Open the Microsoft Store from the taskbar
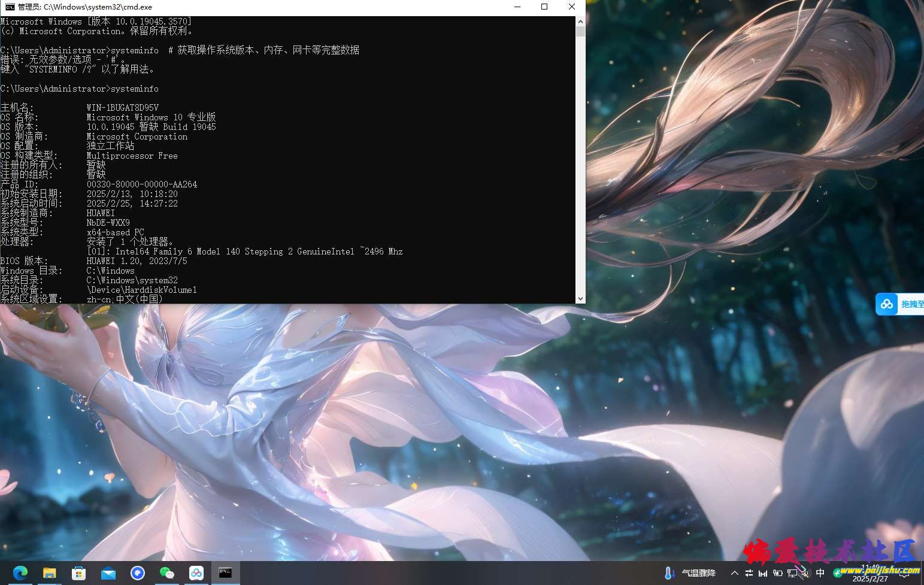Screen dimensions: 924x585 [78, 572]
